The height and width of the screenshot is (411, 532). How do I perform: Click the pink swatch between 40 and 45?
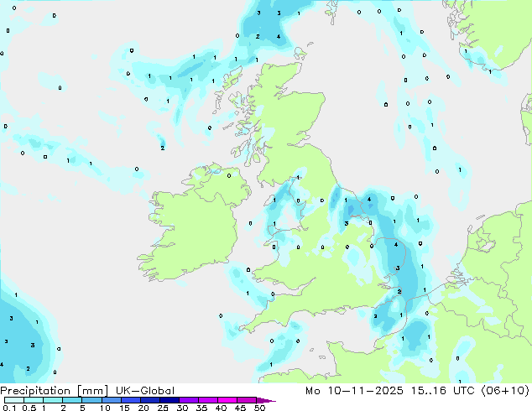pyautogui.click(x=227, y=400)
